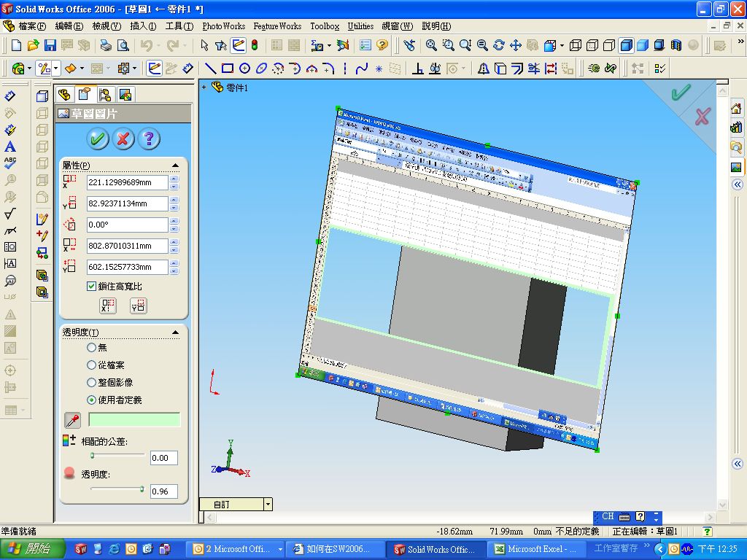Toggle the Sketch mode button in toolbar
This screenshot has width=747, height=560.
click(x=154, y=69)
